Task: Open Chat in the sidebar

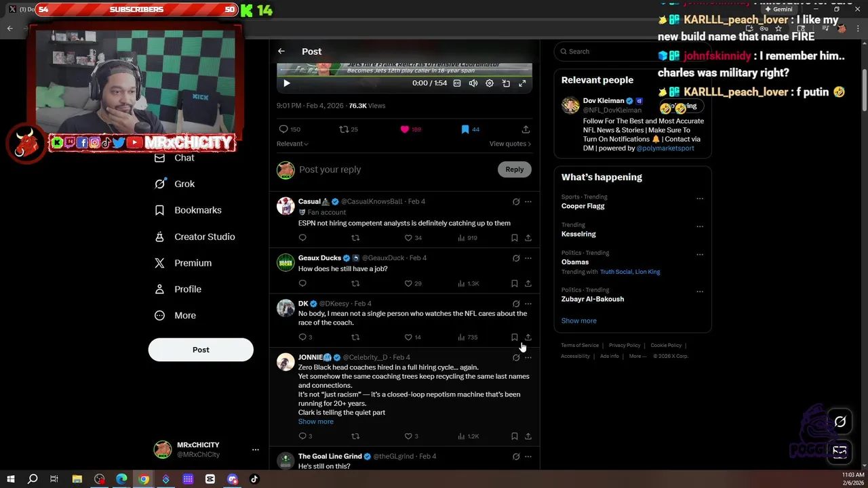Action: click(175, 158)
